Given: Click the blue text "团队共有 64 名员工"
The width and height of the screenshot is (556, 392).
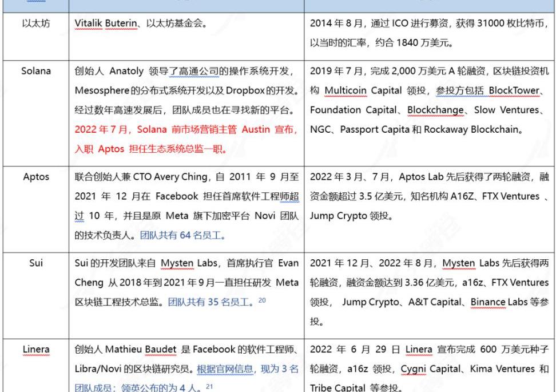Looking at the screenshot, I should 181,235.
